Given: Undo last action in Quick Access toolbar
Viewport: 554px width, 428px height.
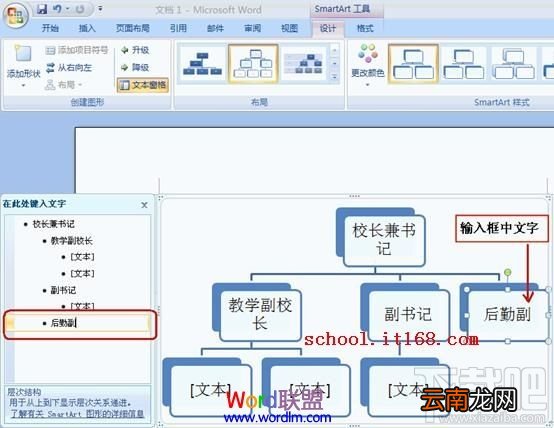Looking at the screenshot, I should [57, 9].
